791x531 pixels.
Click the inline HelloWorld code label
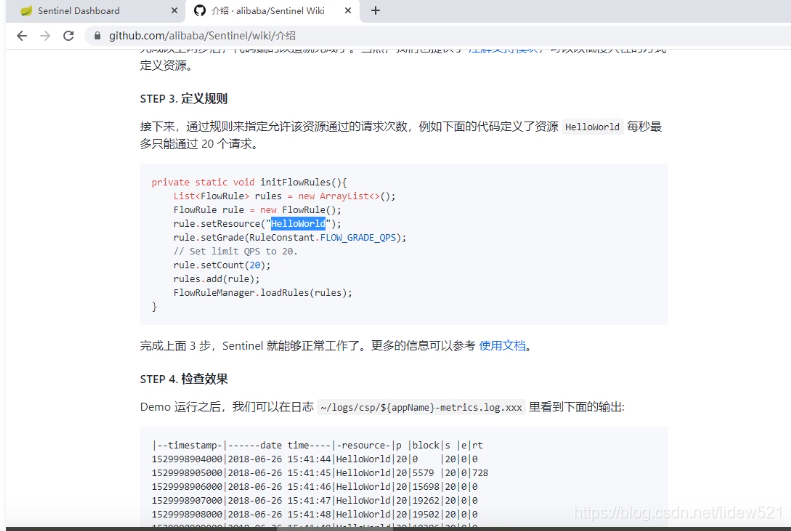[x=592, y=127]
